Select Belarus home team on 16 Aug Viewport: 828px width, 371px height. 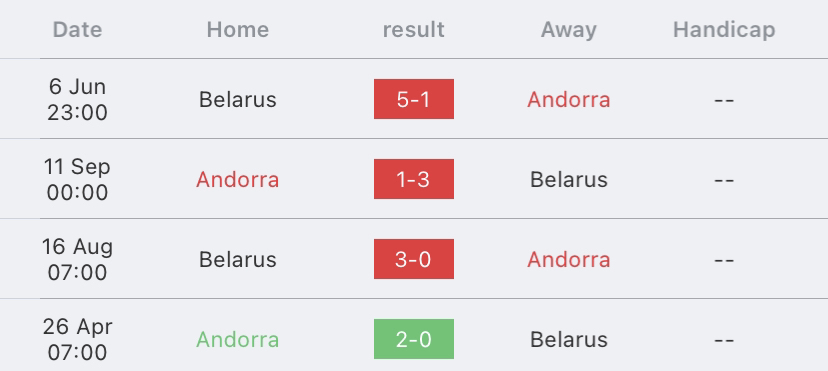[x=238, y=260]
